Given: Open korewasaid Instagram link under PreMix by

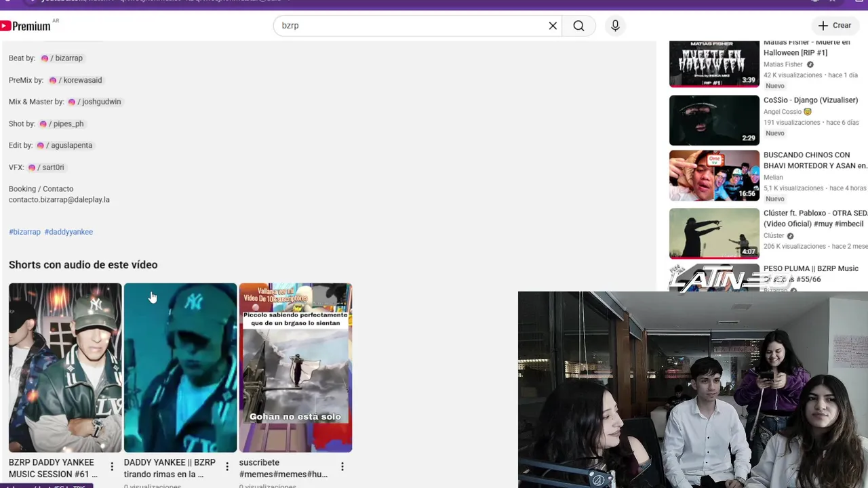Looking at the screenshot, I should (x=75, y=80).
